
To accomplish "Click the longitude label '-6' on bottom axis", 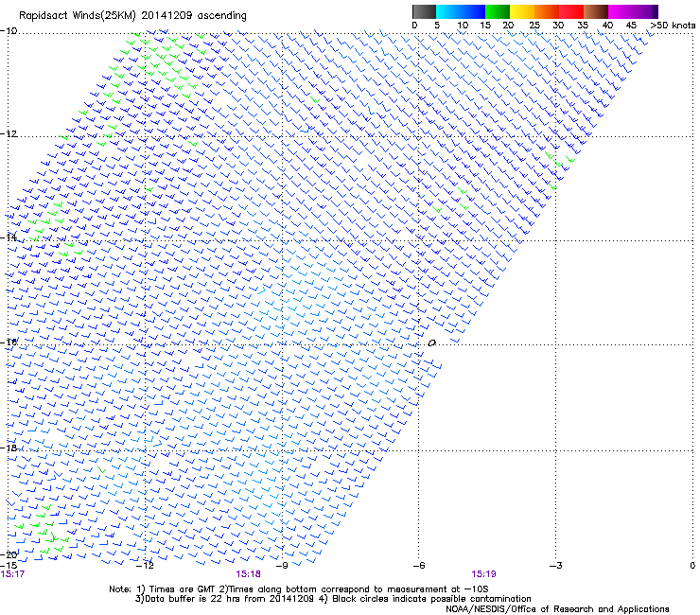I will tap(419, 566).
